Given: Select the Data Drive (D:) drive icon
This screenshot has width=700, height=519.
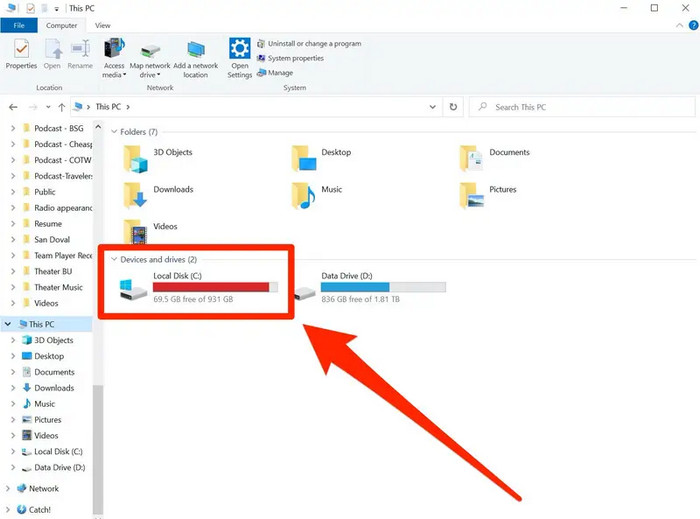Looking at the screenshot, I should click(305, 293).
